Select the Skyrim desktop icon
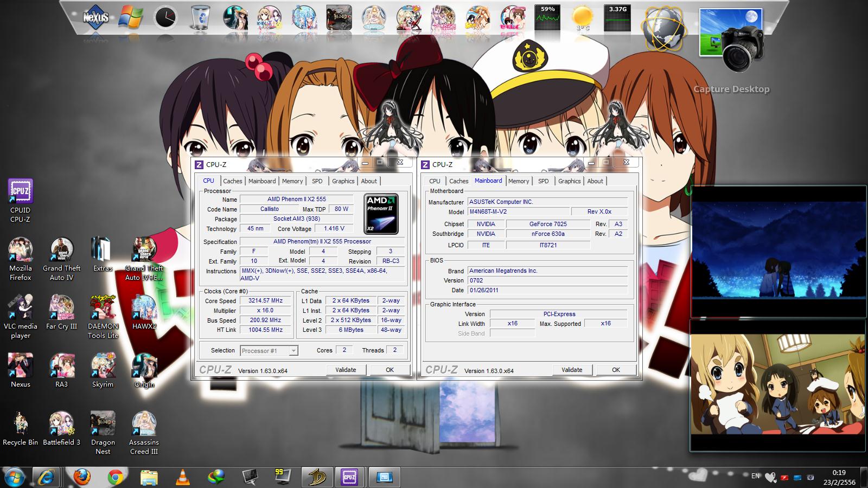The height and width of the screenshot is (488, 868). (103, 370)
